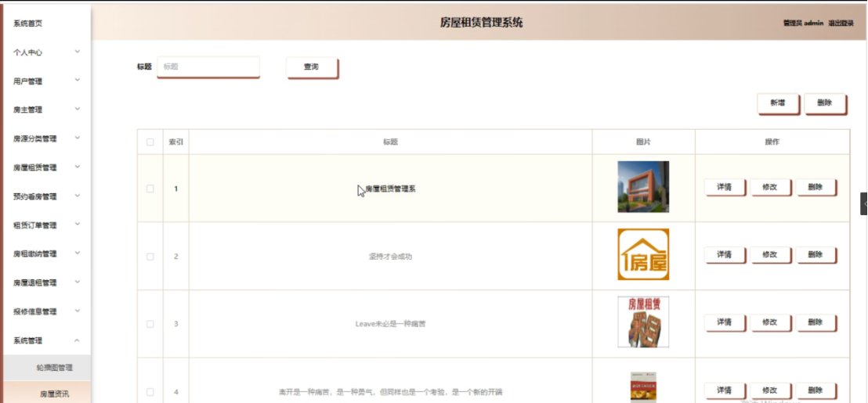868x403 pixels.
Task: Click the 坚持才会成功 title text
Action: (x=390, y=257)
